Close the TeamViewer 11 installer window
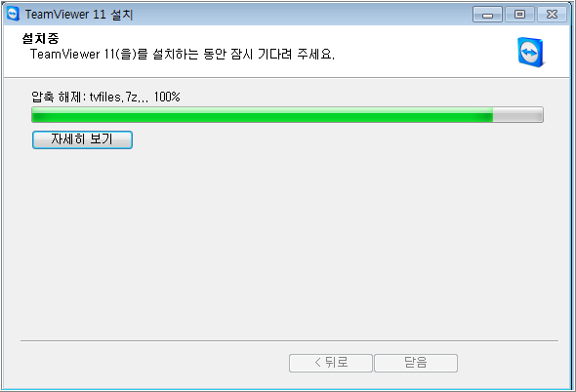This screenshot has height=392, width=576. click(552, 15)
